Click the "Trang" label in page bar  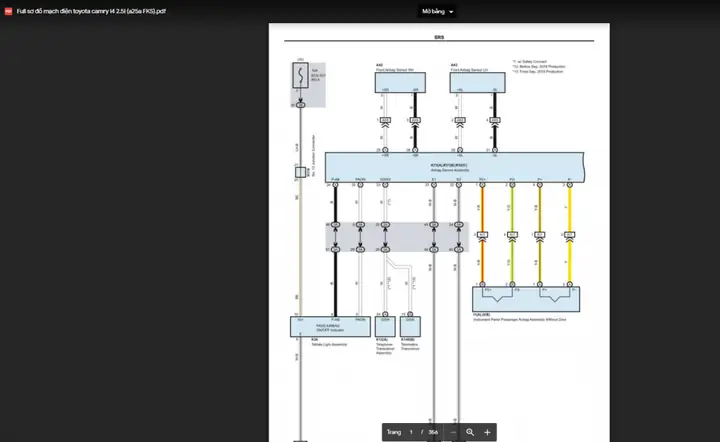pyautogui.click(x=394, y=432)
